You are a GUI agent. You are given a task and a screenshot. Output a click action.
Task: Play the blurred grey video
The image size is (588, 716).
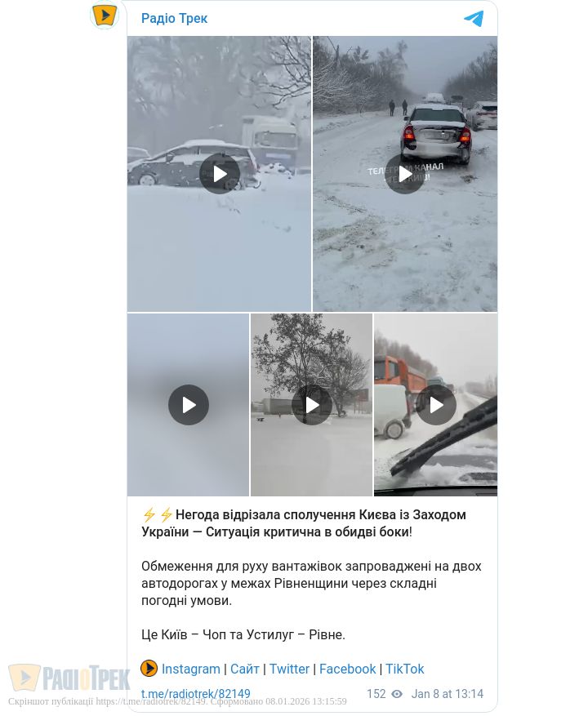[188, 405]
